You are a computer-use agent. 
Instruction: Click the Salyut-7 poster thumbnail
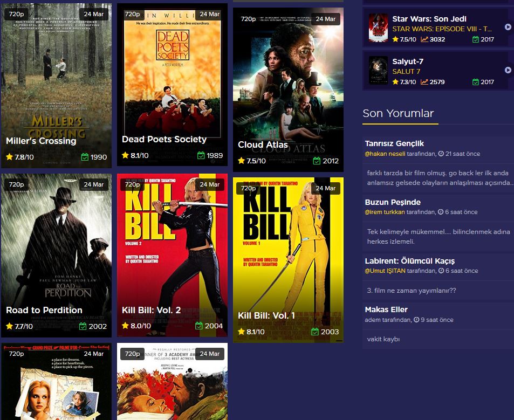click(378, 71)
